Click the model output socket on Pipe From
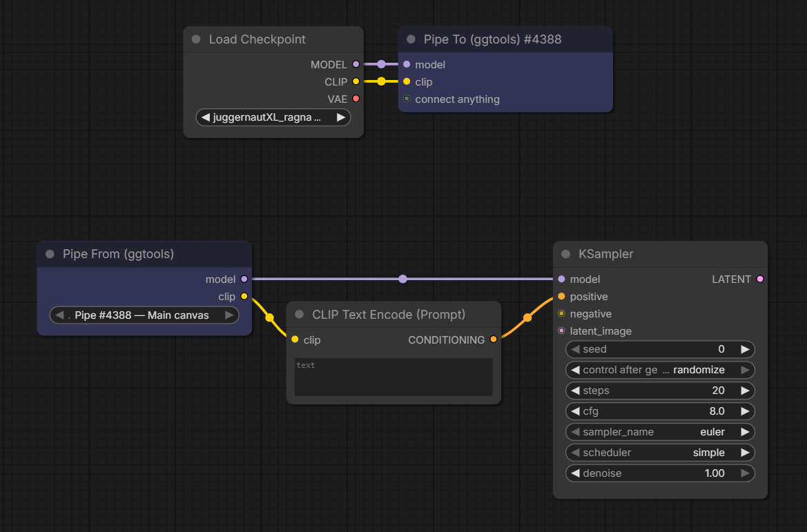The height and width of the screenshot is (532, 807). (244, 279)
